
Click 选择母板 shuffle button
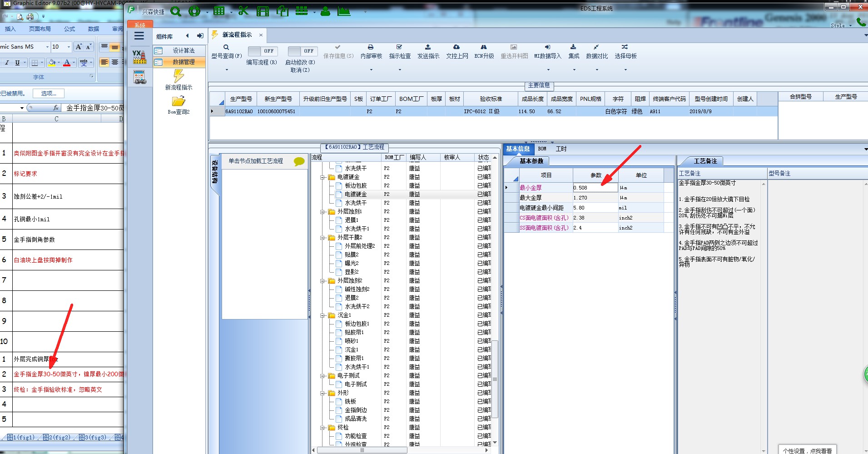tap(625, 52)
